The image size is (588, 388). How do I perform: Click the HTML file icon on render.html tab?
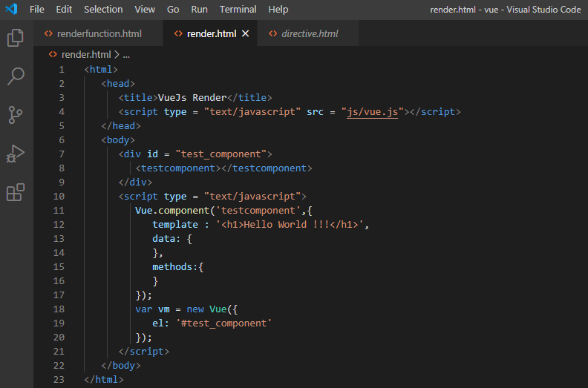[178, 33]
